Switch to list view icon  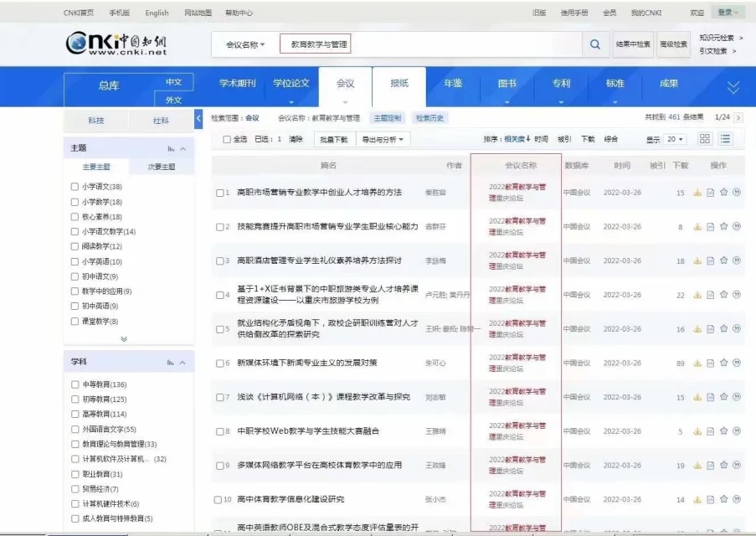pyautogui.click(x=725, y=139)
